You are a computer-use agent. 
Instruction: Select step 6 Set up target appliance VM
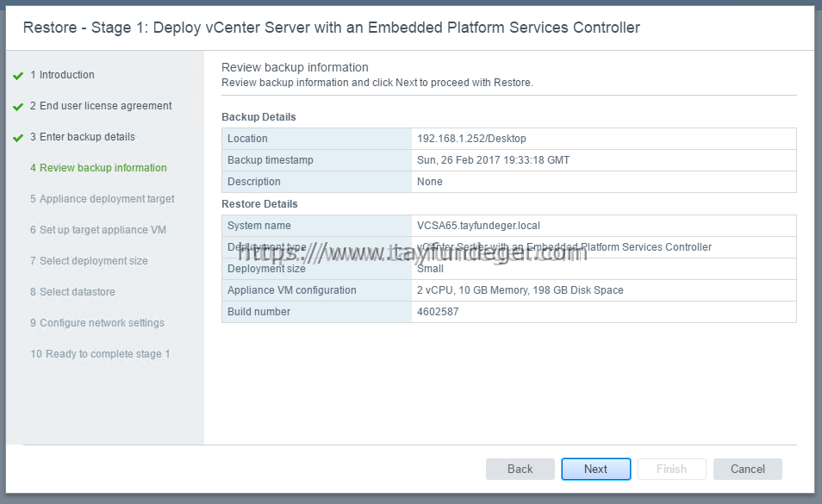98,229
